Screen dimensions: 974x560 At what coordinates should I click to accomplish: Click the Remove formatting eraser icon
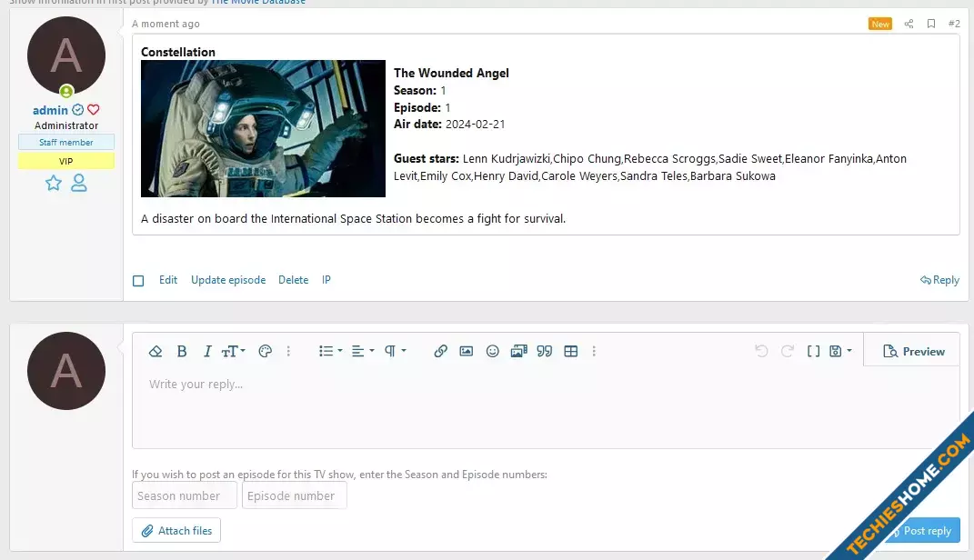(156, 352)
